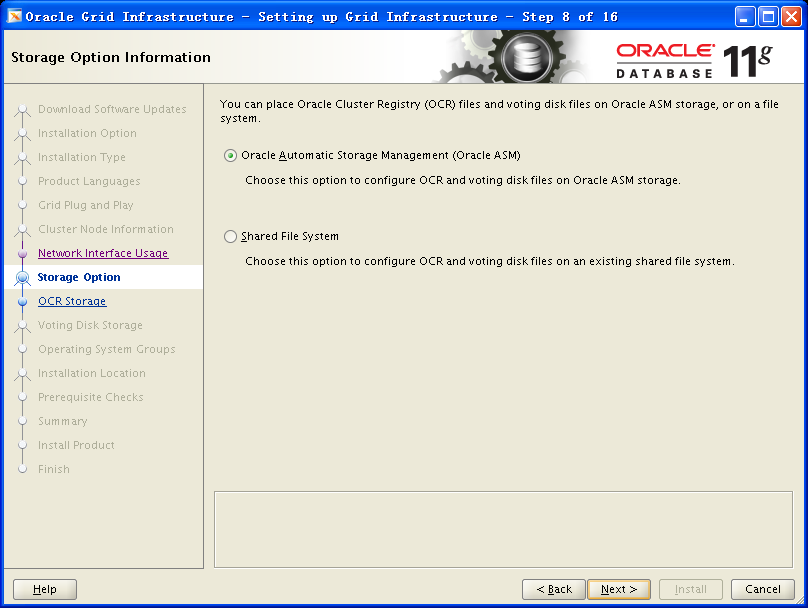Open the OCR Storage step link
The height and width of the screenshot is (608, 808).
pos(72,301)
